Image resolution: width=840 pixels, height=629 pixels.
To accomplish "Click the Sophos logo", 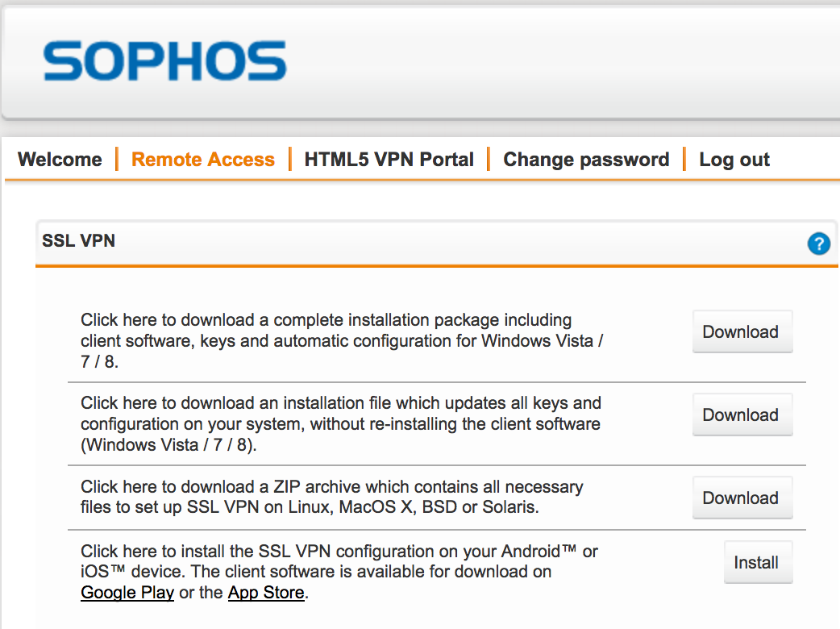I will [165, 60].
